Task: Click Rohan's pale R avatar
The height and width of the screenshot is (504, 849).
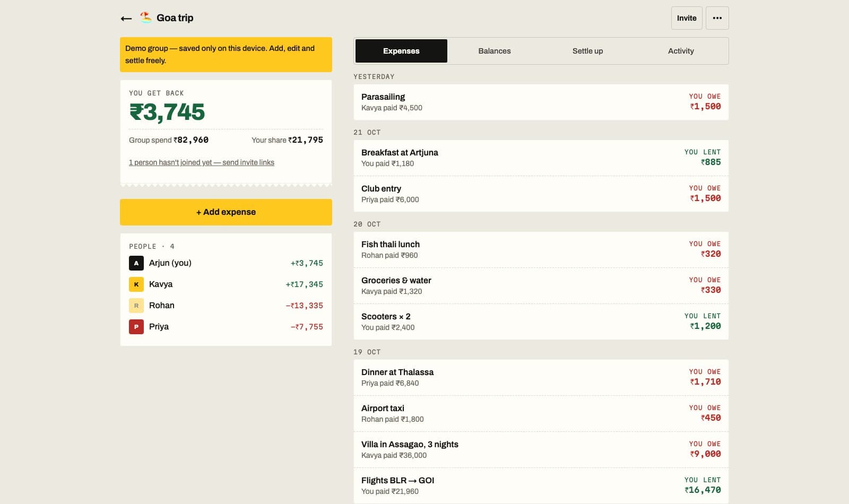Action: (x=136, y=306)
